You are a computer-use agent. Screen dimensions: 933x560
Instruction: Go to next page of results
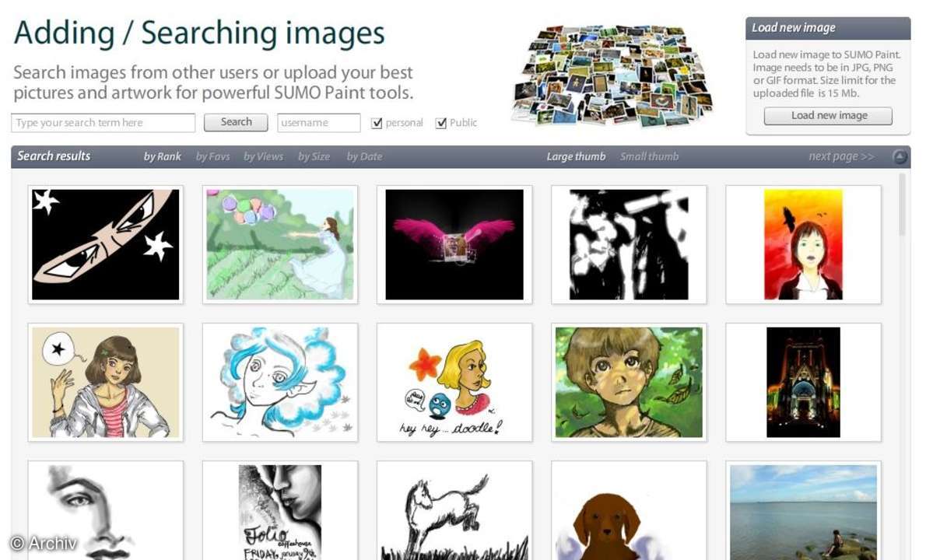tap(841, 156)
